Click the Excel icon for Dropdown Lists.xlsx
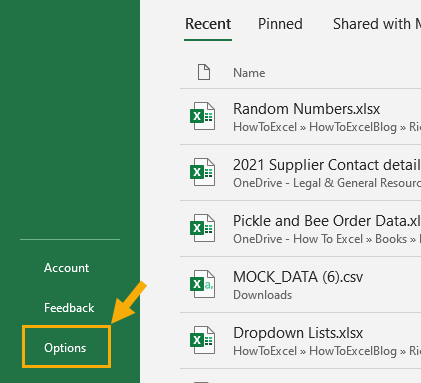The image size is (421, 383). click(x=202, y=340)
